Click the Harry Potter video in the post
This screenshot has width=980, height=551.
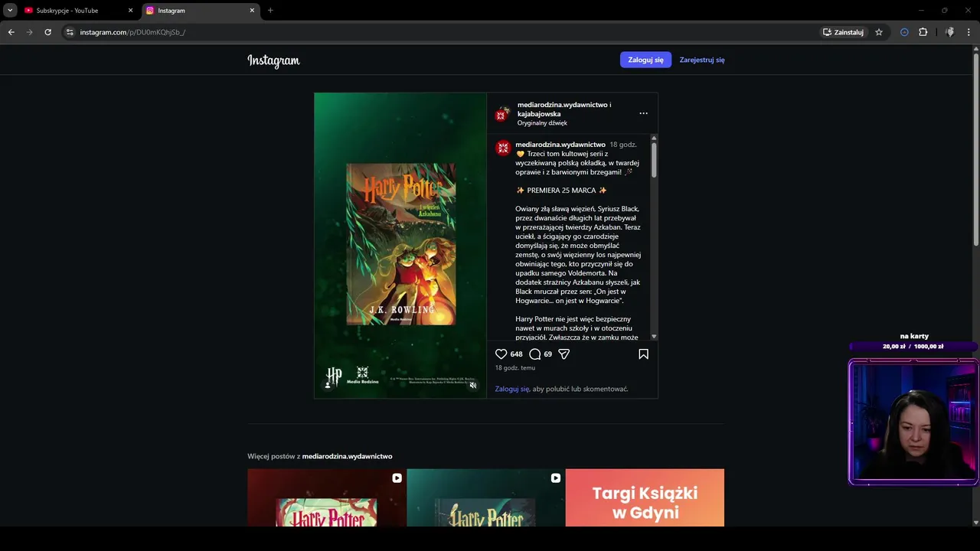coord(400,245)
